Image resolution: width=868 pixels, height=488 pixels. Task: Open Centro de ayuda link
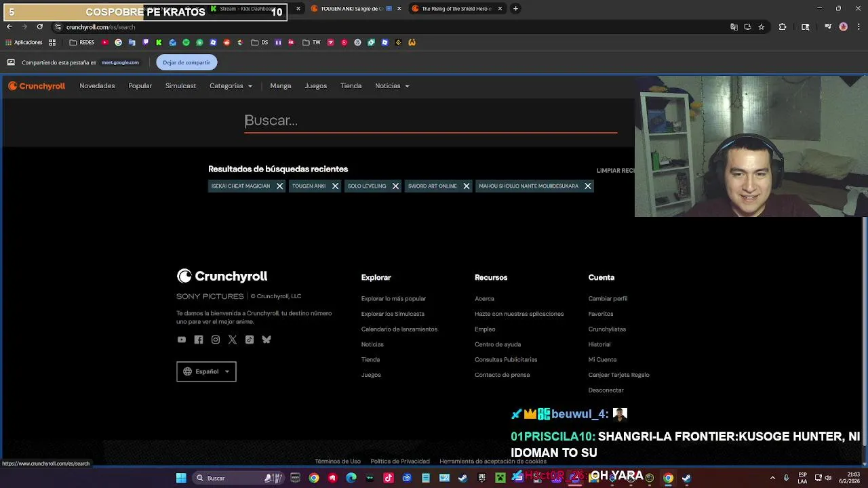pos(498,344)
